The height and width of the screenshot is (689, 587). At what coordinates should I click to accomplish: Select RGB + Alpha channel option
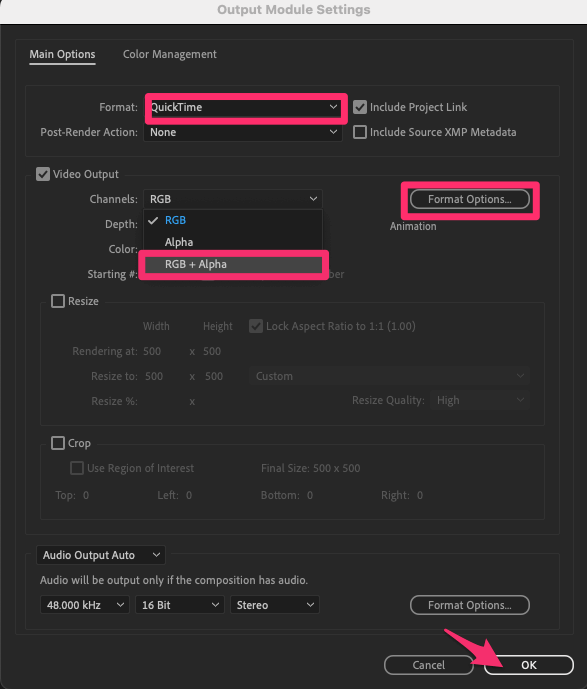pyautogui.click(x=233, y=264)
